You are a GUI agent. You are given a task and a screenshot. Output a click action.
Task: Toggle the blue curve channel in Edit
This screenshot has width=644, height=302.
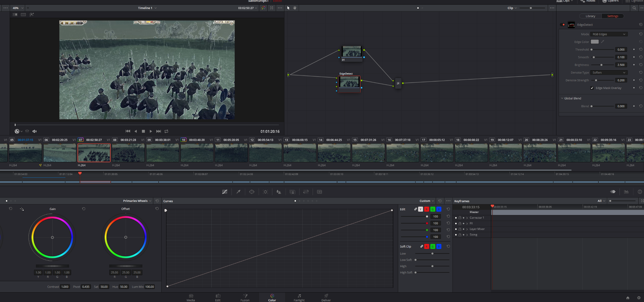click(439, 209)
